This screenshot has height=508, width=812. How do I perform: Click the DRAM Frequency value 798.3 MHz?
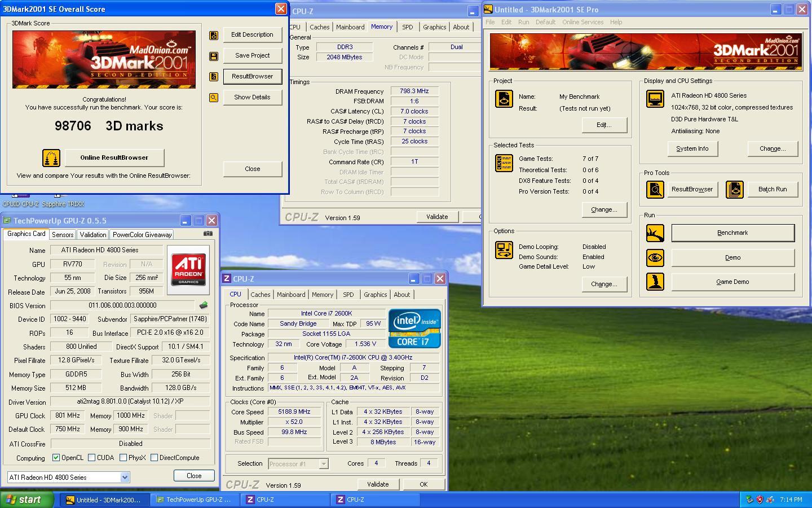pyautogui.click(x=414, y=91)
